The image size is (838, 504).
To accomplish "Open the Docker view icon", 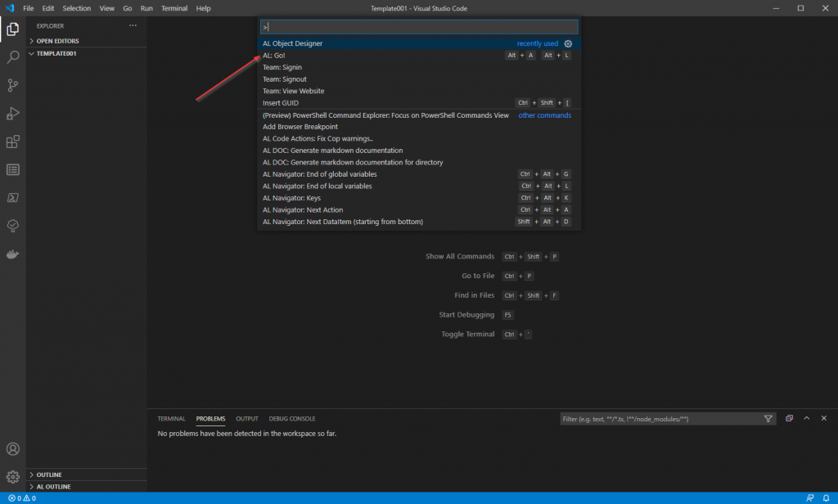I will tap(13, 254).
